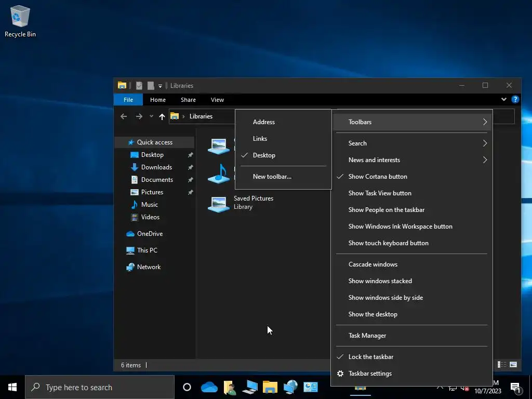Open the Saved Pictures library icon
The height and width of the screenshot is (399, 532).
[219, 204]
